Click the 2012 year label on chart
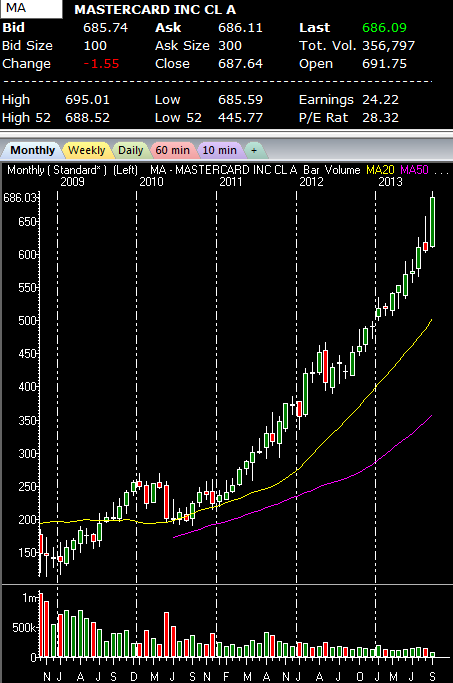Screen dimensions: 453x683 (311, 182)
